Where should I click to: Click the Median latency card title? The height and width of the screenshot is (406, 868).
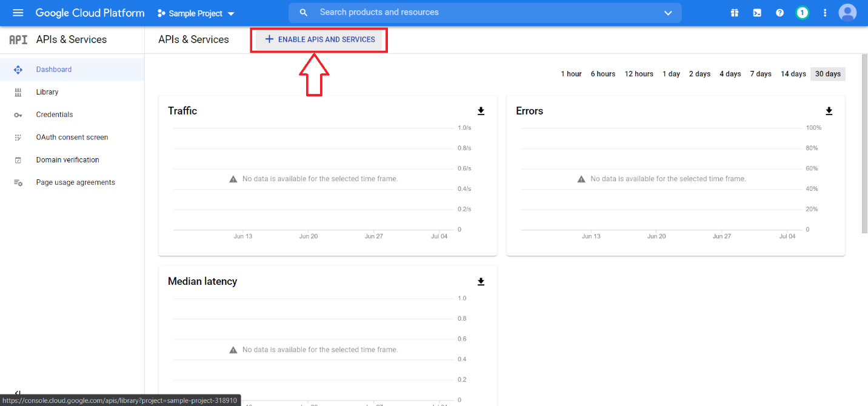click(x=202, y=281)
